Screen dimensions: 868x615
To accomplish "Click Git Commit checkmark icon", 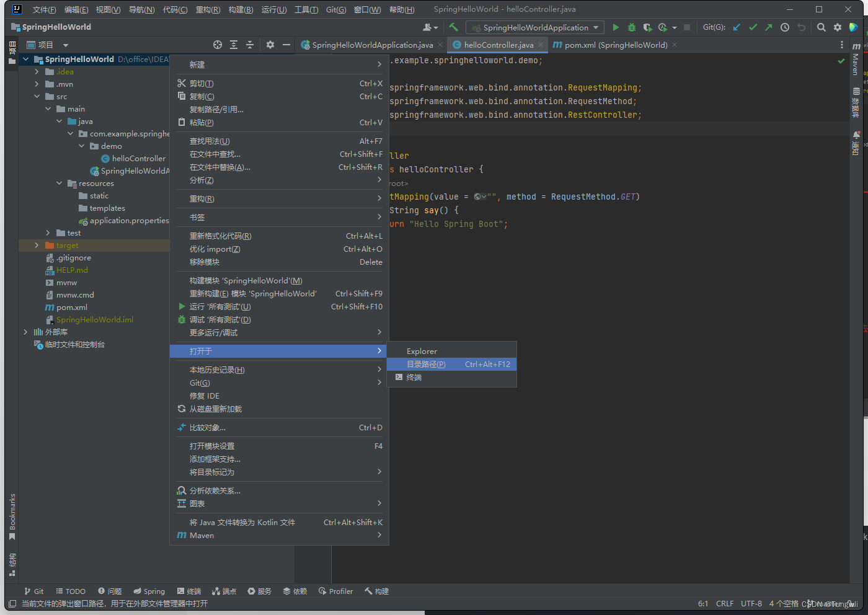I will point(753,27).
